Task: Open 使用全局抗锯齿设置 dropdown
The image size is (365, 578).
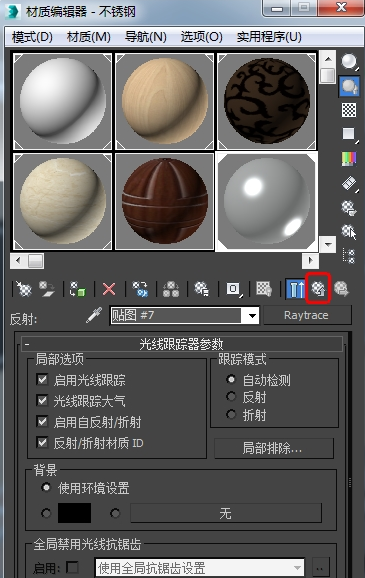Action: (200, 568)
